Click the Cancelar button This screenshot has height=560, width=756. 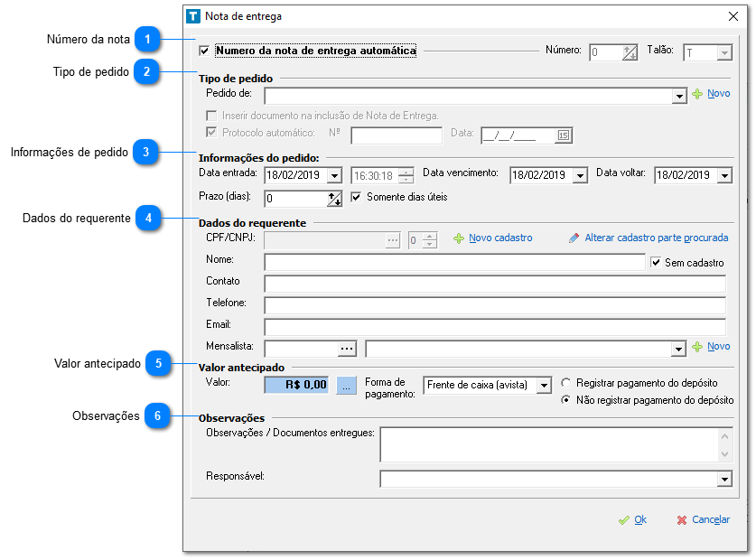pyautogui.click(x=703, y=520)
